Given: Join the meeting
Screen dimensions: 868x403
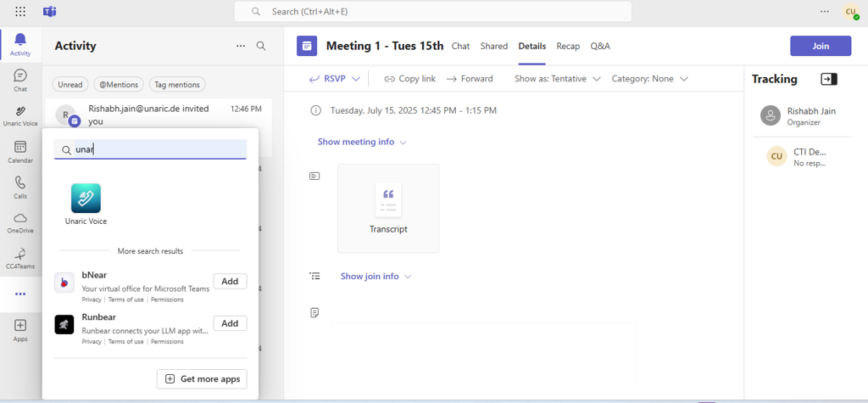Looking at the screenshot, I should click(821, 46).
